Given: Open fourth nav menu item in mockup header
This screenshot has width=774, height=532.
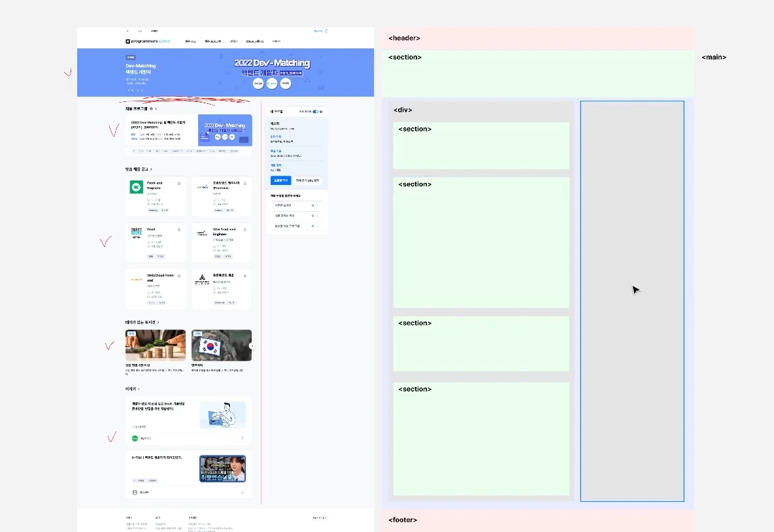Looking at the screenshot, I should pos(255,41).
